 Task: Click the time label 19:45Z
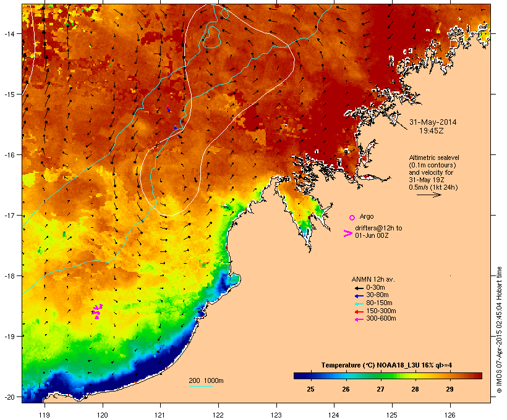(432, 131)
